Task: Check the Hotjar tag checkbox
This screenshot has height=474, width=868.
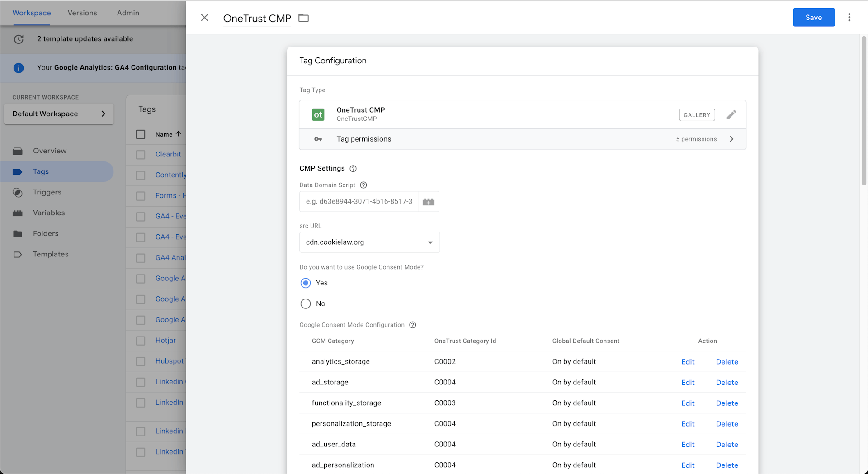Action: (x=141, y=341)
